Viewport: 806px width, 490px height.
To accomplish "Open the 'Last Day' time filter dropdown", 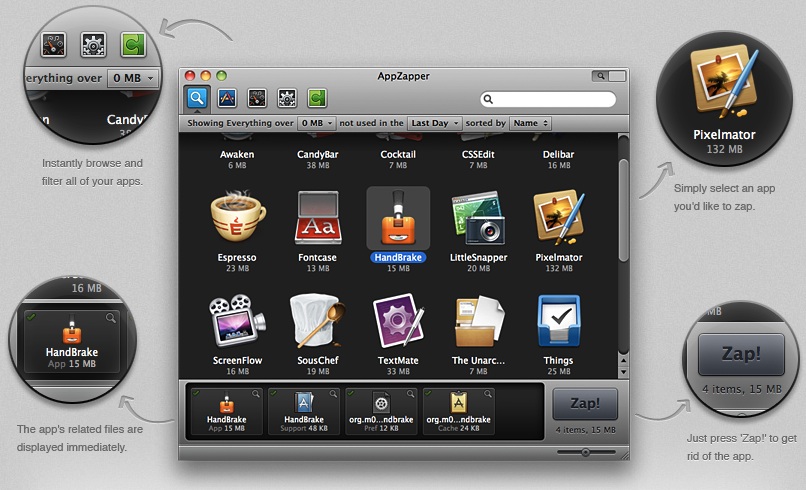I will [434, 123].
